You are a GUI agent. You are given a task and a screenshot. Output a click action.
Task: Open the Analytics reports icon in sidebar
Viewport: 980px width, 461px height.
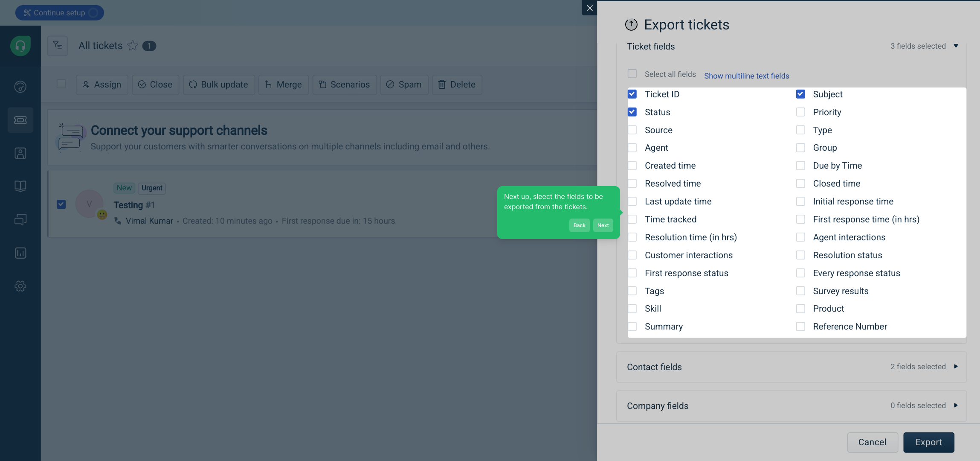click(20, 253)
